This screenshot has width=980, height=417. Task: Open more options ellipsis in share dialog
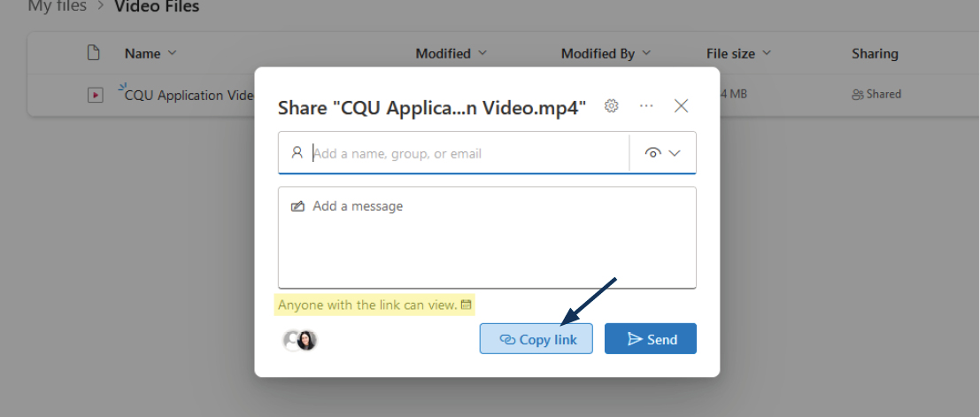646,106
